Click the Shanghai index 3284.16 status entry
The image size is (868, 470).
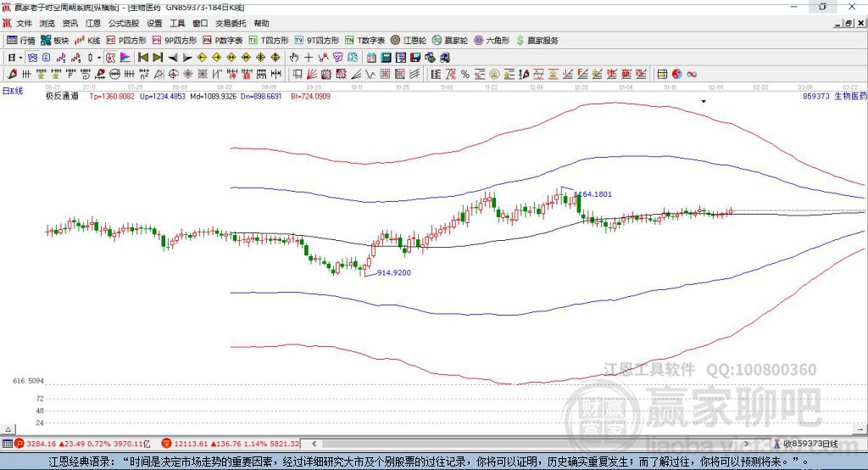click(82, 444)
